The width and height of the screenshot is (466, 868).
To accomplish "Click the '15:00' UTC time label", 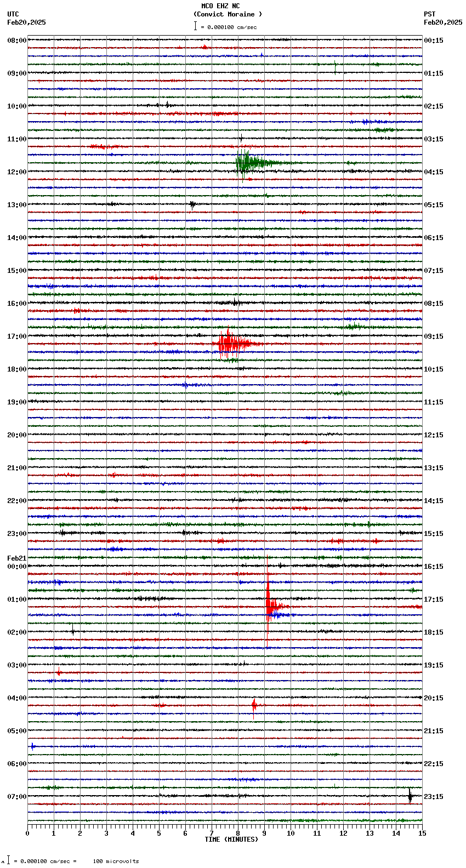I will click(16, 271).
